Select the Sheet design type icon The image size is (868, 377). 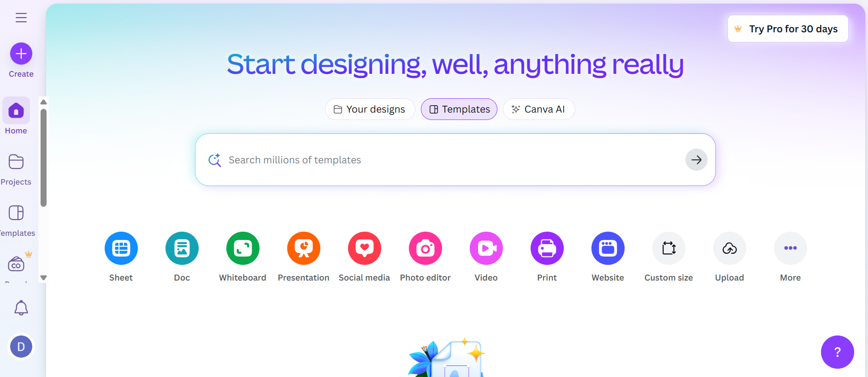[121, 248]
